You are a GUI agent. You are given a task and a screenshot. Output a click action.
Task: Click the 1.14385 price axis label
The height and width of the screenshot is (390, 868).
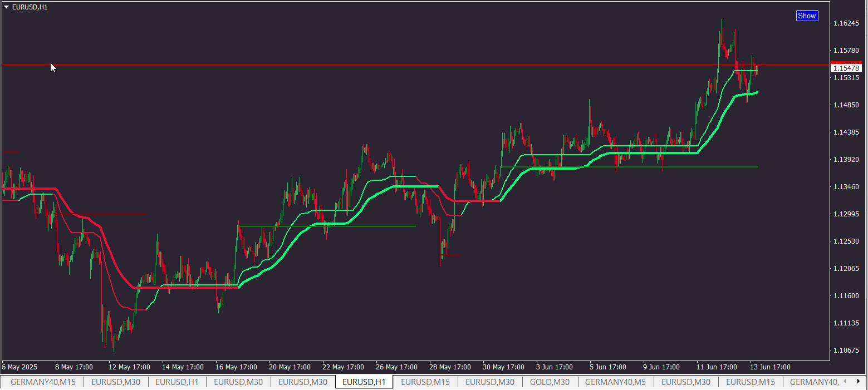pyautogui.click(x=845, y=132)
